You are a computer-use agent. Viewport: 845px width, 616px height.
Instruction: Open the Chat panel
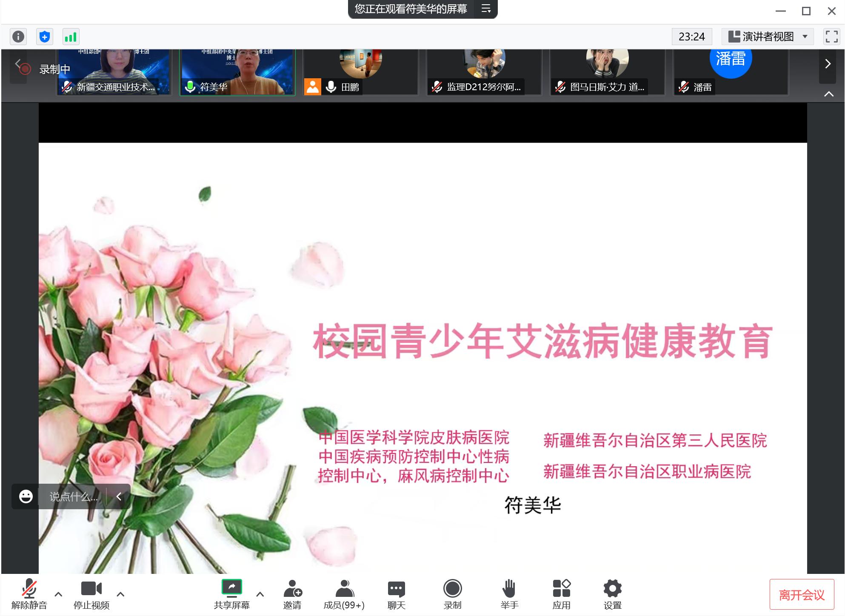point(396,594)
